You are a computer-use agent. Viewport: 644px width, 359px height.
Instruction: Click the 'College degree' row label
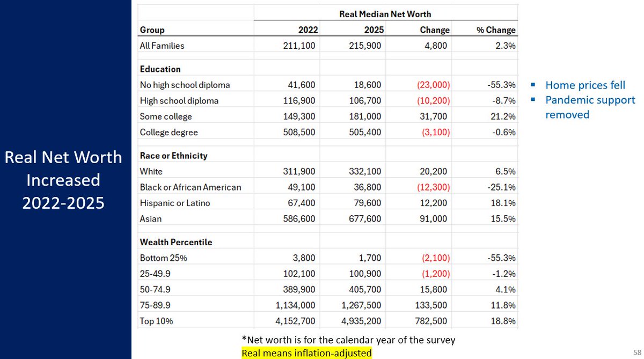pyautogui.click(x=168, y=132)
